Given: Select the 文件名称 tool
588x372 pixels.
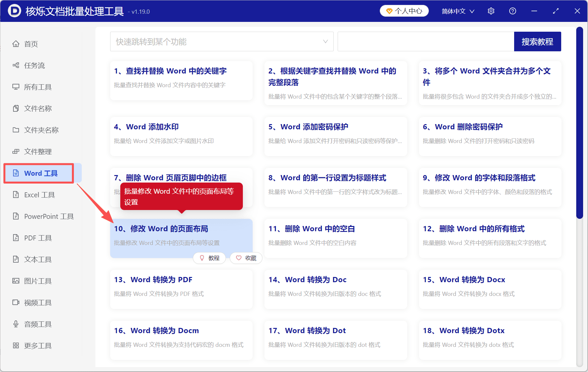Looking at the screenshot, I should click(x=38, y=108).
